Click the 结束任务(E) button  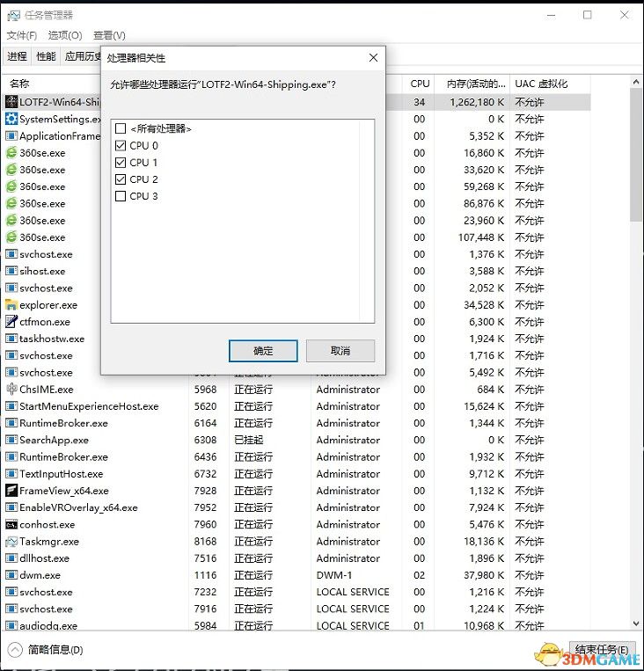pos(602,650)
